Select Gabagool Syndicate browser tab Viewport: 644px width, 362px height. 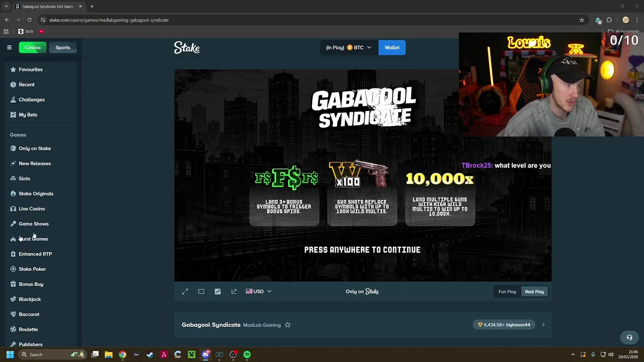(x=48, y=7)
